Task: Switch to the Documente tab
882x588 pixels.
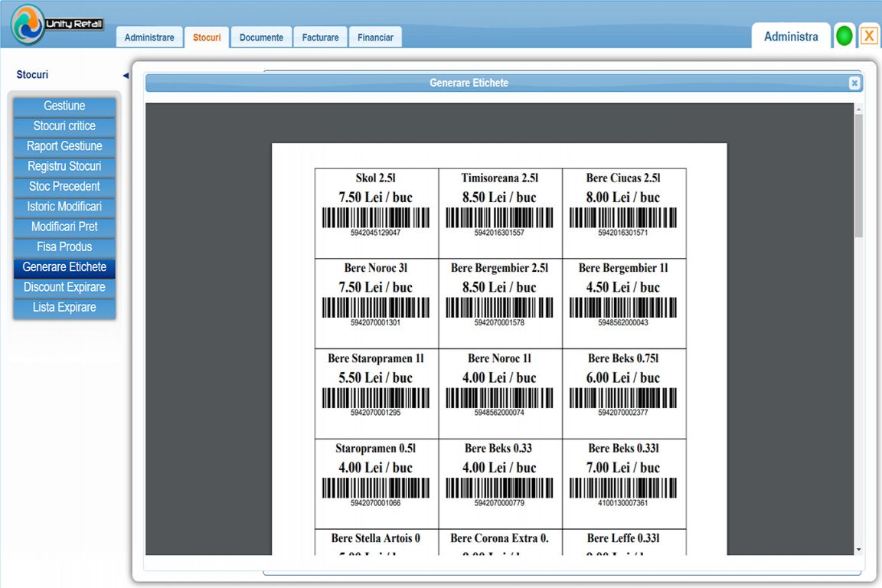Action: (x=261, y=38)
